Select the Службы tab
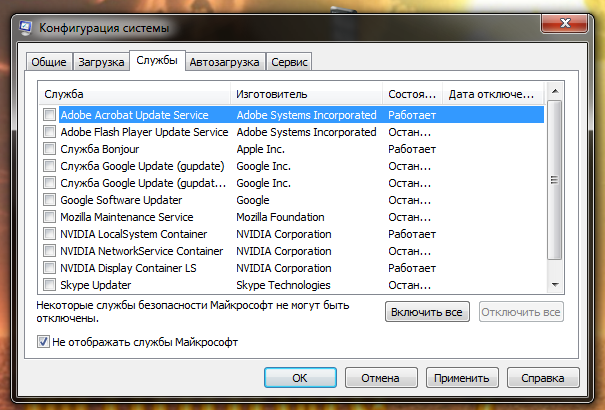 [157, 61]
